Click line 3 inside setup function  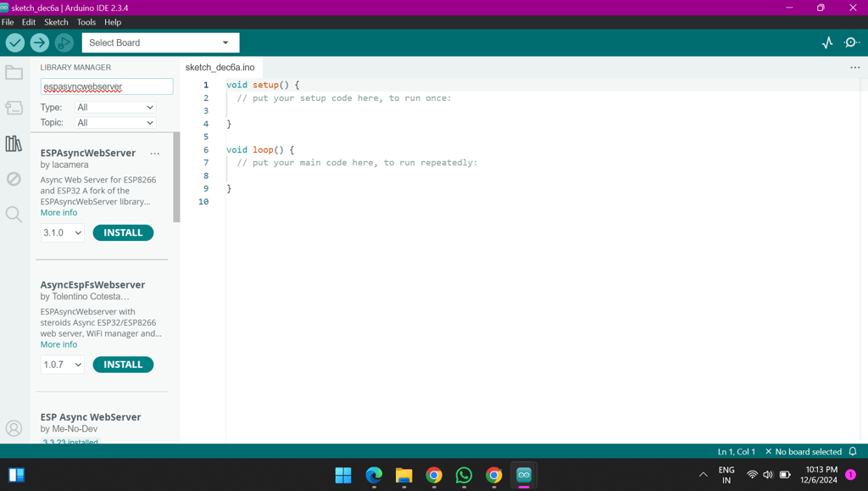(x=542, y=111)
